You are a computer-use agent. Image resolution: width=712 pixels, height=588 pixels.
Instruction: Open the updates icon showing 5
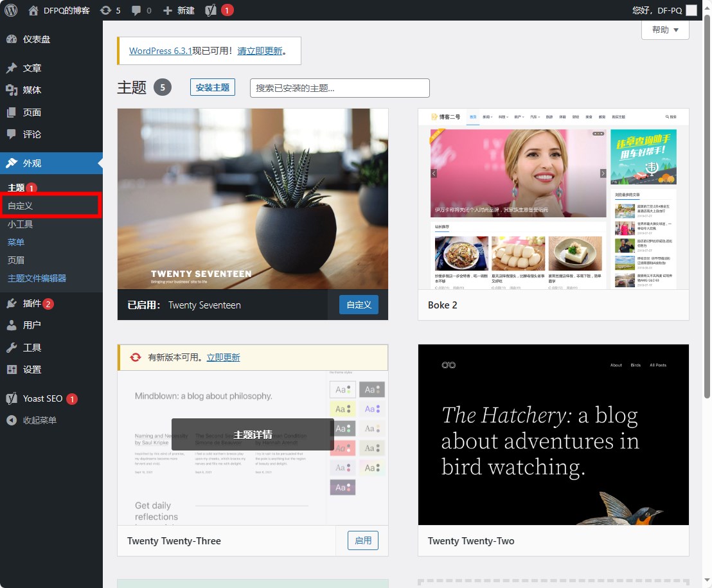(x=106, y=10)
